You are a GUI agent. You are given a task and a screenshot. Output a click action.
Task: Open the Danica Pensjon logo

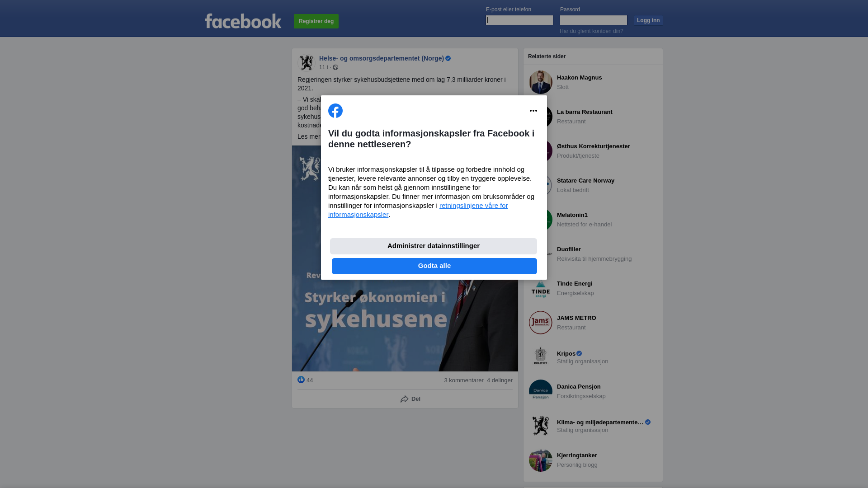(541, 391)
